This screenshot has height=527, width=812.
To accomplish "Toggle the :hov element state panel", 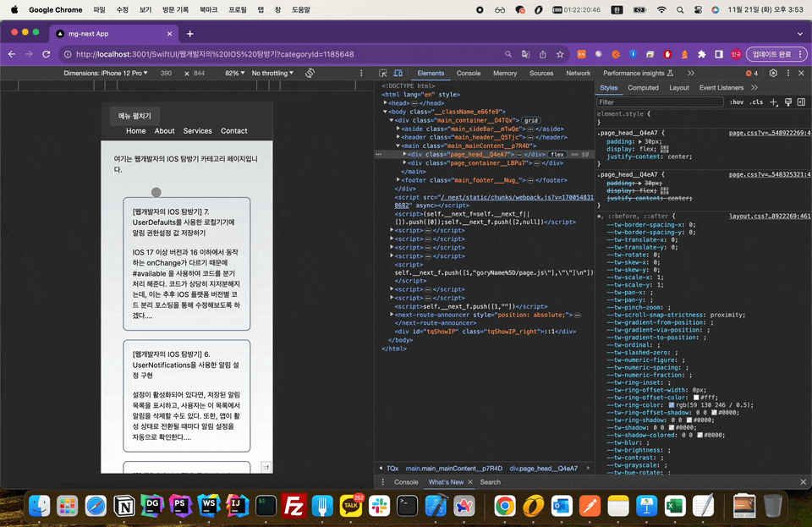I will (x=737, y=102).
